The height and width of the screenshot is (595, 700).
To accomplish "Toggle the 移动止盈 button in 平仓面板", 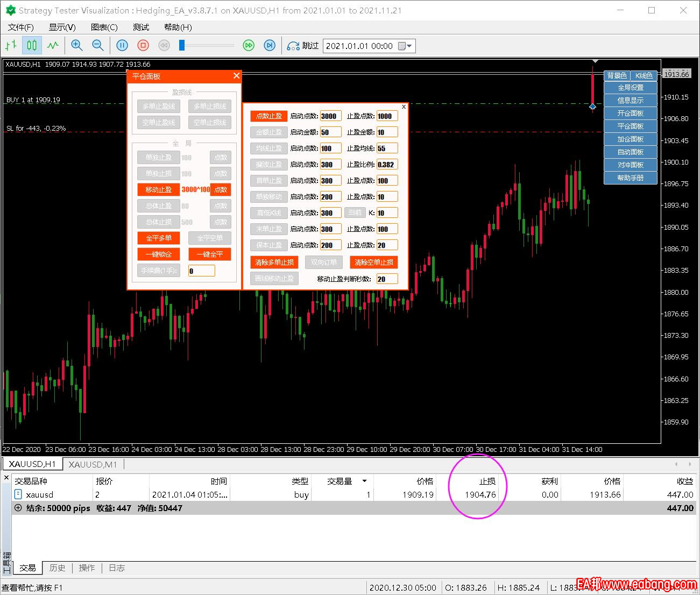I will pos(159,189).
